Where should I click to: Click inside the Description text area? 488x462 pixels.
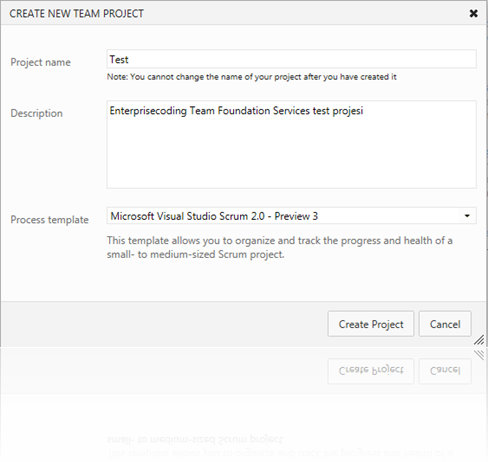(291, 144)
